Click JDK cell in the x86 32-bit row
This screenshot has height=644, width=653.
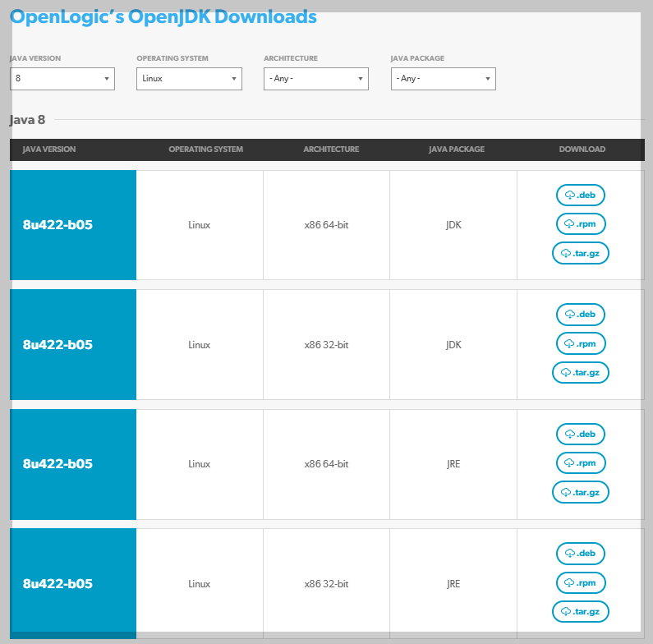tap(453, 345)
